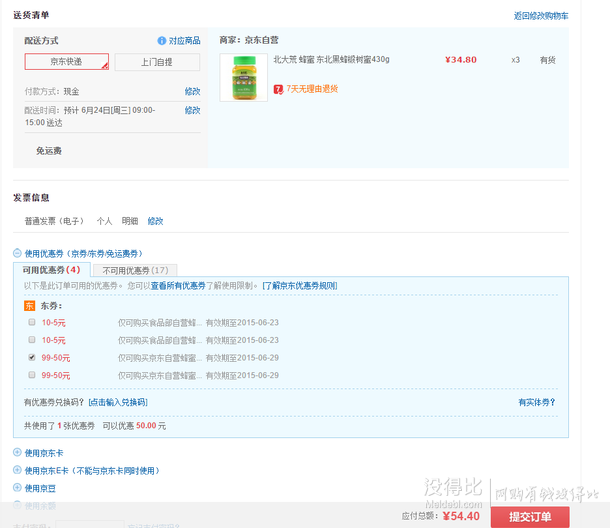Expand the 使用余额 section

pos(17,505)
